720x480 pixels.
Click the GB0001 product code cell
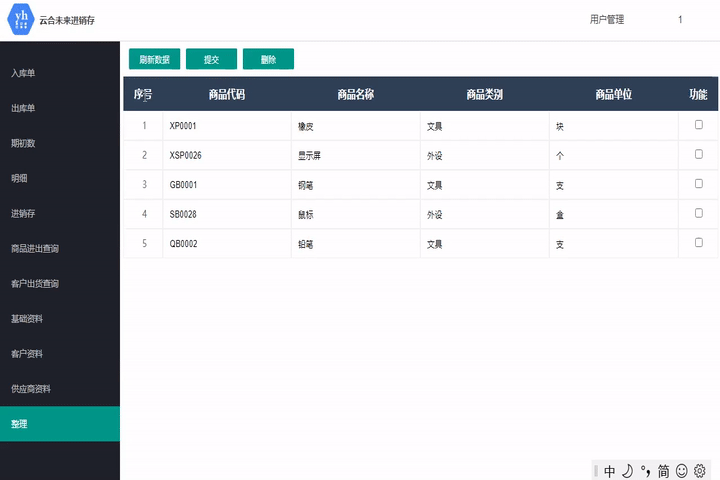click(x=184, y=185)
